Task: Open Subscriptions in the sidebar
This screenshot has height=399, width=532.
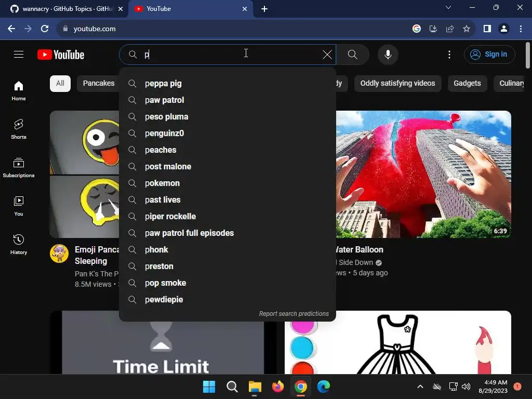Action: tap(19, 168)
